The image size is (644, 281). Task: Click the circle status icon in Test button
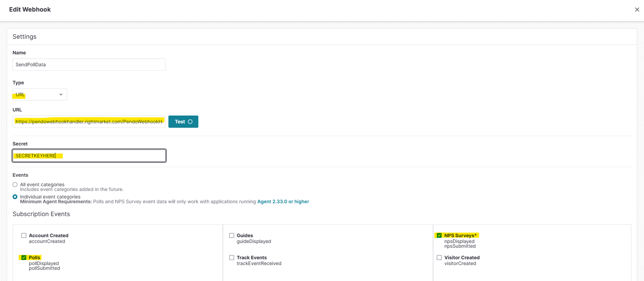[190, 122]
